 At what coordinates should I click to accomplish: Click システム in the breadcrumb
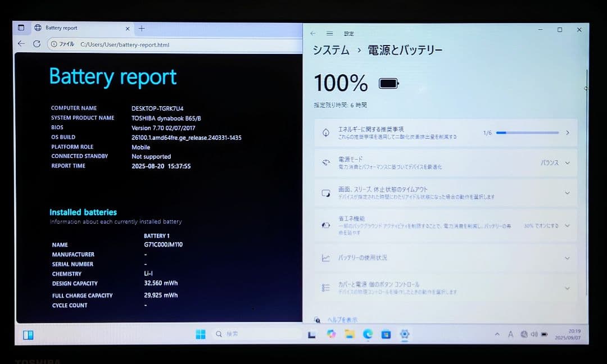pyautogui.click(x=330, y=49)
